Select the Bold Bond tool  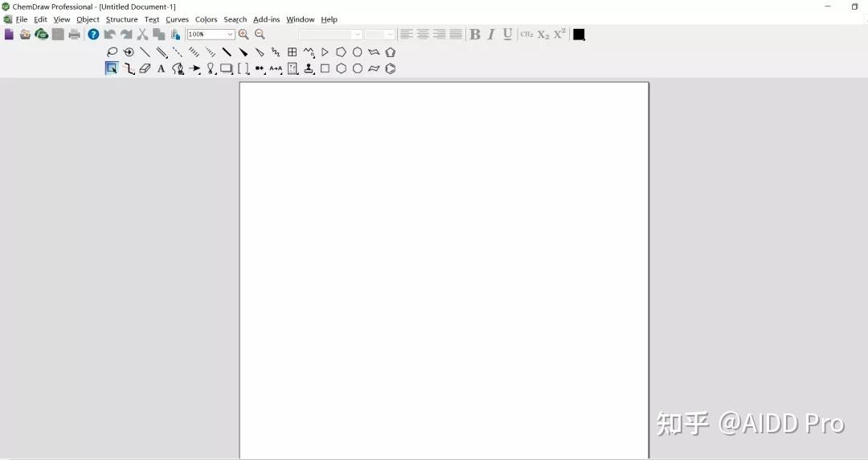(227, 52)
